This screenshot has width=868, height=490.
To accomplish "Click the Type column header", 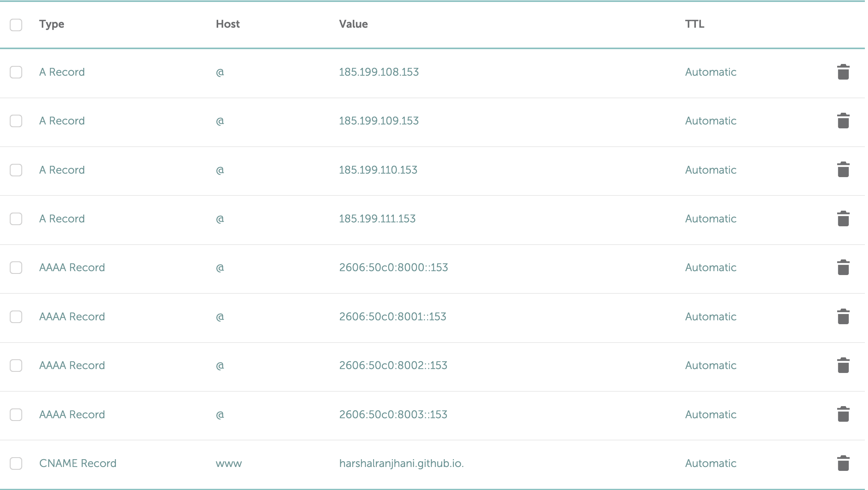I will (x=52, y=24).
